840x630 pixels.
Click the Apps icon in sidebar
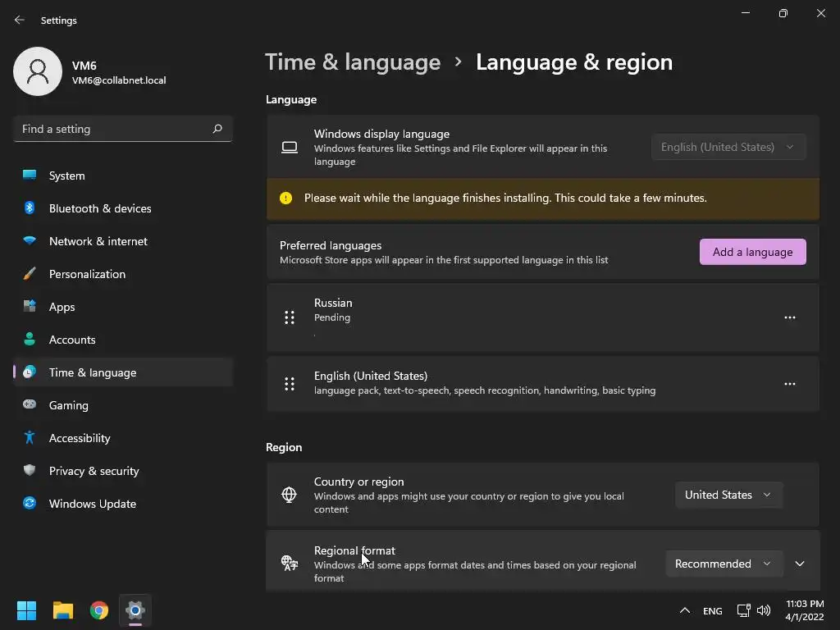pos(30,307)
